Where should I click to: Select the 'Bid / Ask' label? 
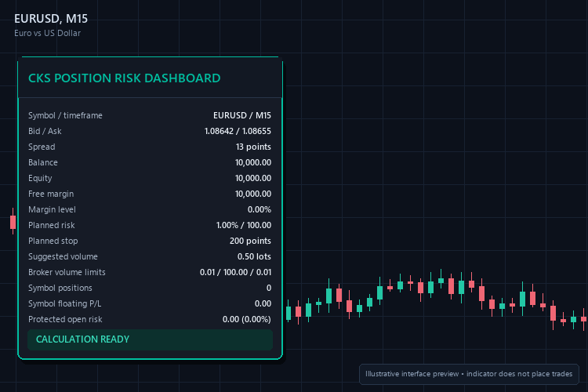(x=45, y=131)
